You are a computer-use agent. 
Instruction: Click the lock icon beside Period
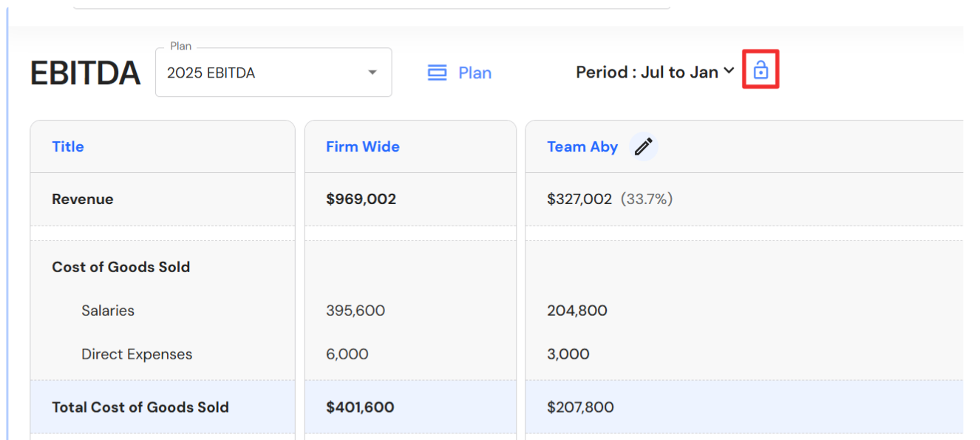click(760, 70)
